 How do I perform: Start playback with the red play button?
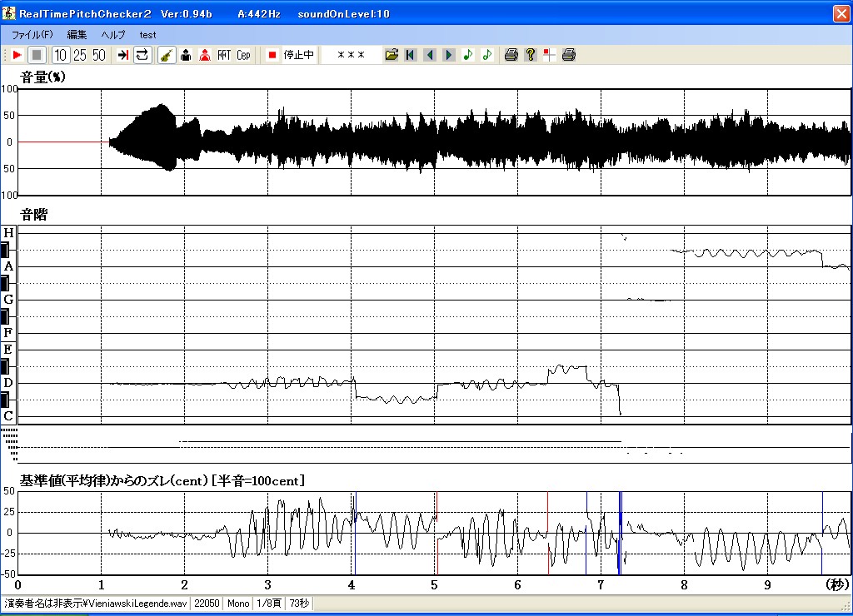(17, 55)
